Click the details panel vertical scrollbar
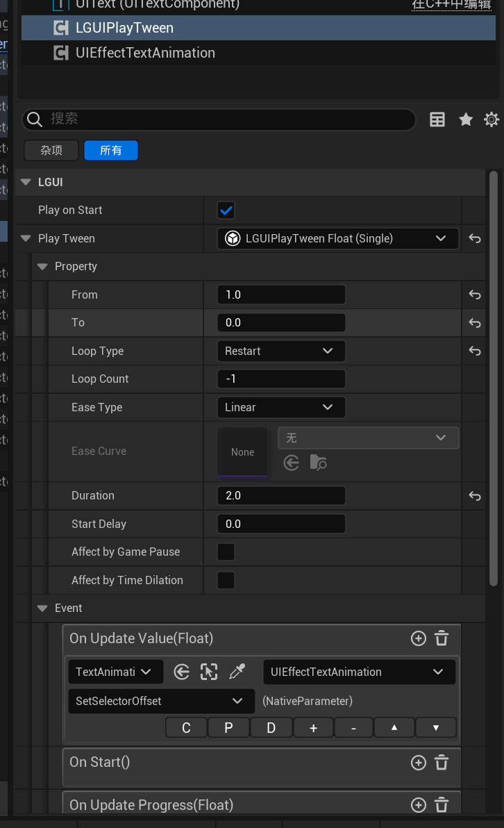The height and width of the screenshot is (828, 504). click(494, 375)
